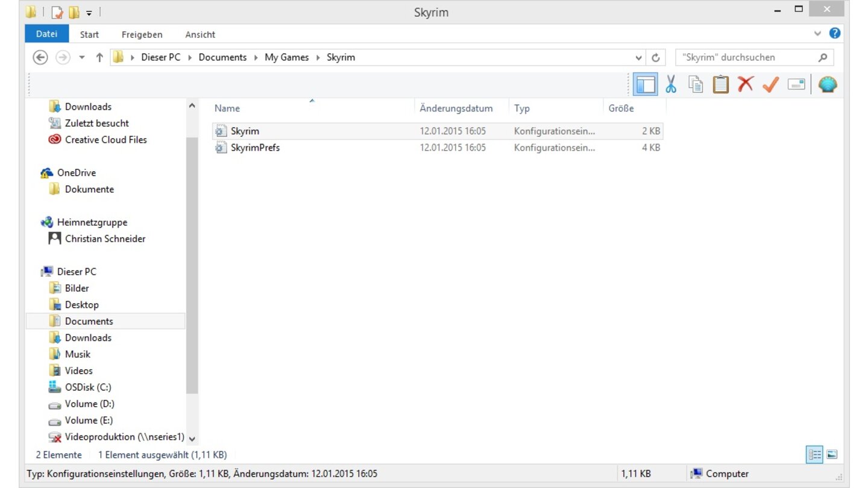Viewport: 868px width, 488px height.
Task: Go up one folder level
Action: coord(99,58)
